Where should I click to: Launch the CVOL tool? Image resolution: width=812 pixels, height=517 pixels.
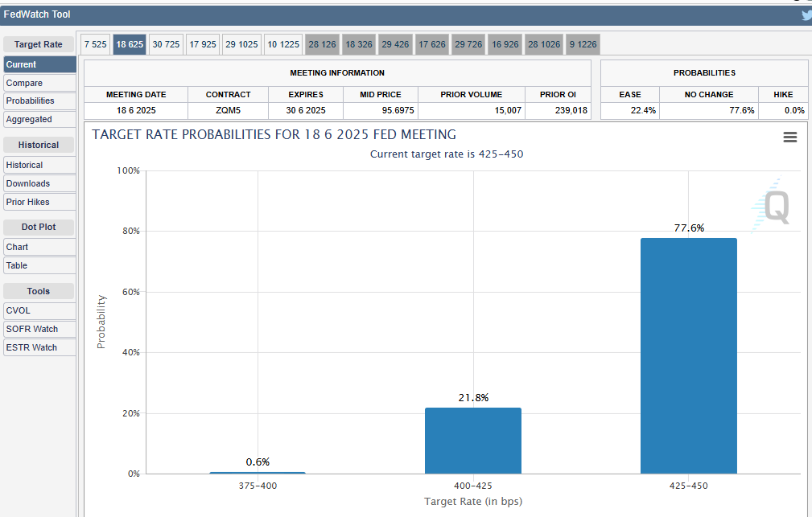pos(19,310)
